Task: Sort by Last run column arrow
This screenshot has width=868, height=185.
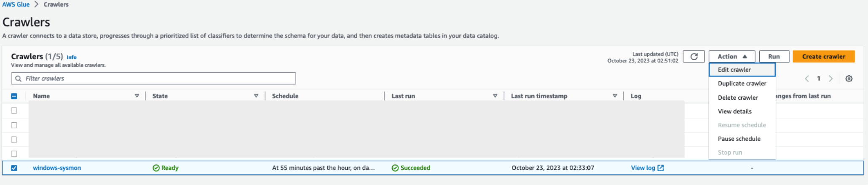Action: click(x=495, y=96)
